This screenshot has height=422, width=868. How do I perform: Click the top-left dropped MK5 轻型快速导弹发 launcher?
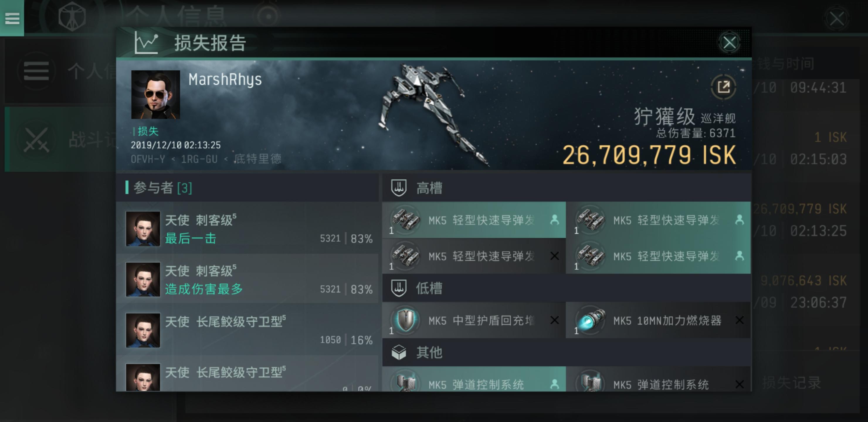click(474, 220)
